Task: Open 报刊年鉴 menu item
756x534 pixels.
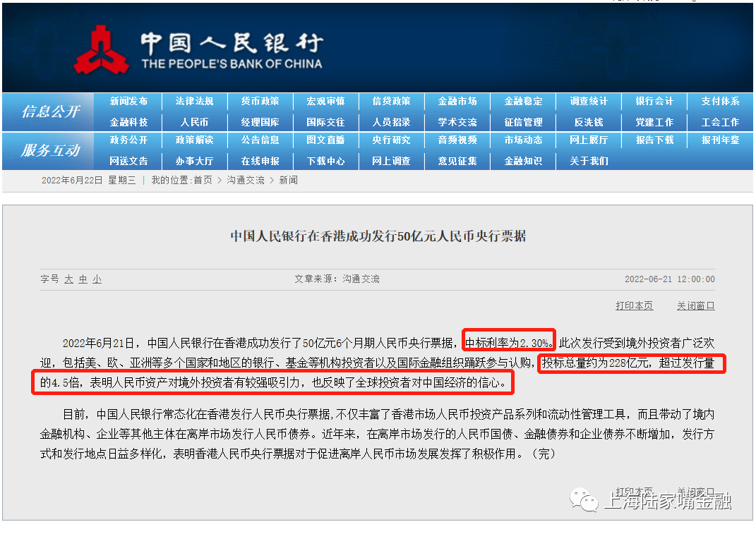Action: click(720, 140)
